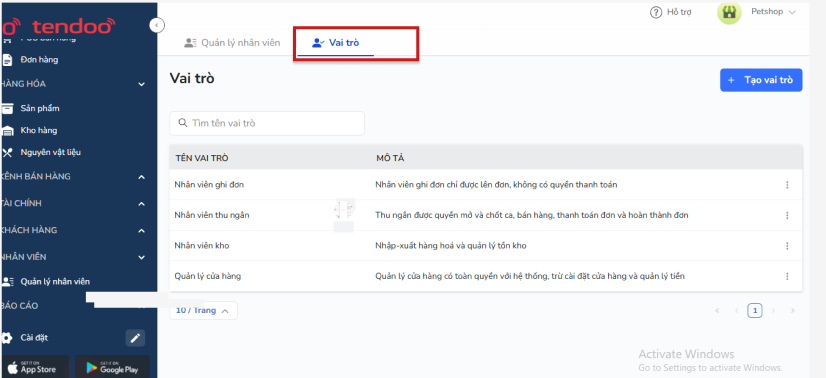Collapse the HÀNG HÓA section
Screen dimensions: 826x378
click(141, 84)
